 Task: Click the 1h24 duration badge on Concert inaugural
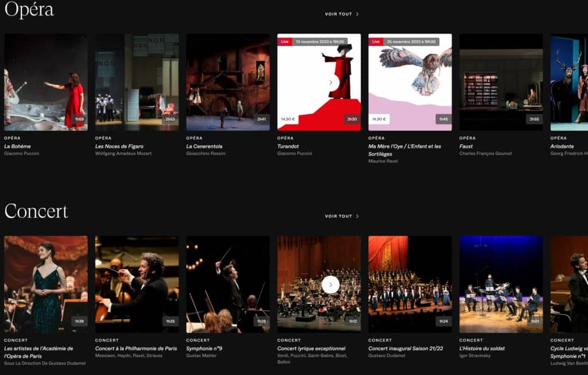point(444,322)
